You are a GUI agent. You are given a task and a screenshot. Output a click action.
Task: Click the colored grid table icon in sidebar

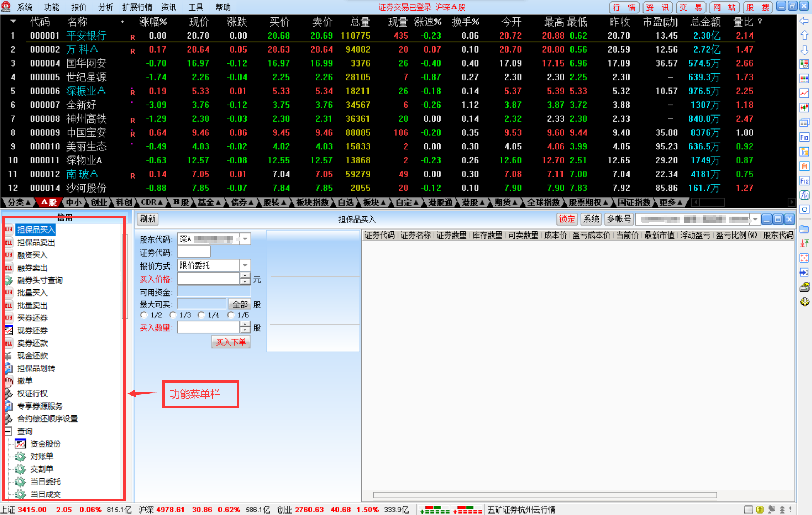pos(804,78)
